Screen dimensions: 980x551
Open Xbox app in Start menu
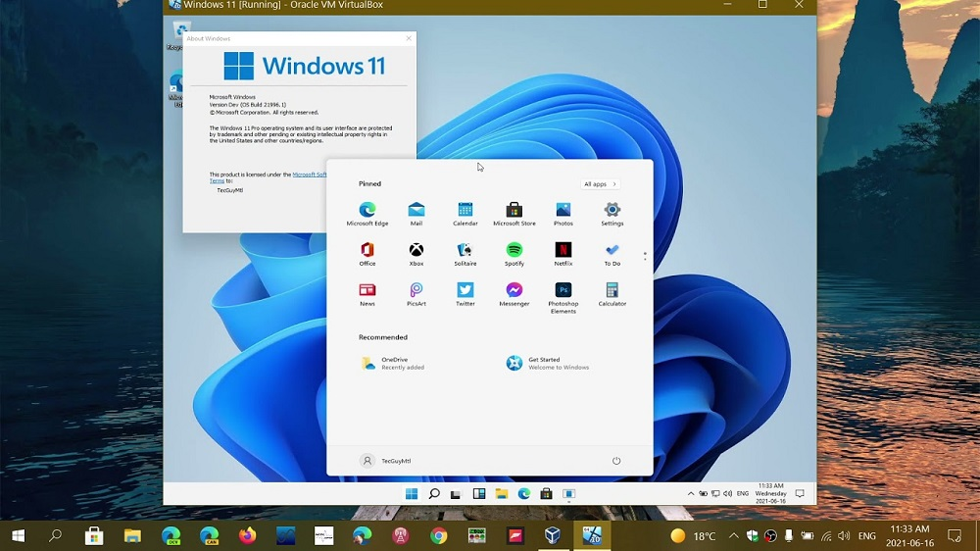pyautogui.click(x=416, y=250)
